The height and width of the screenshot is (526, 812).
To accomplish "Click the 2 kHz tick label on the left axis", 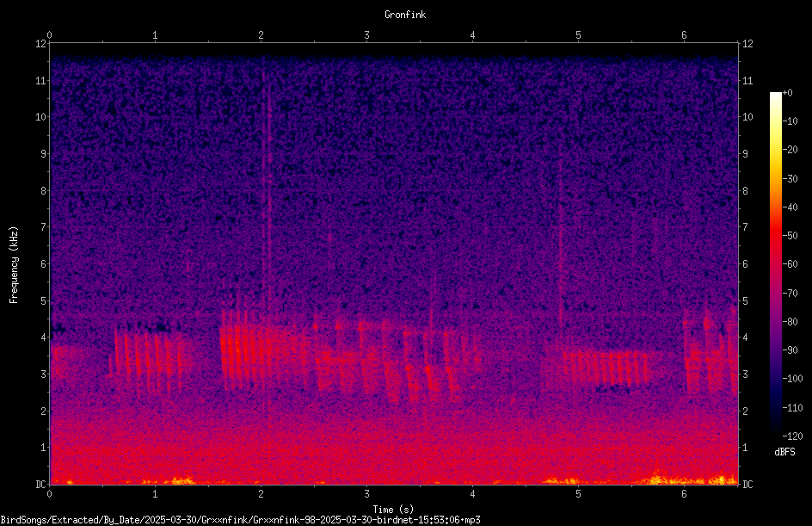I will (x=43, y=411).
